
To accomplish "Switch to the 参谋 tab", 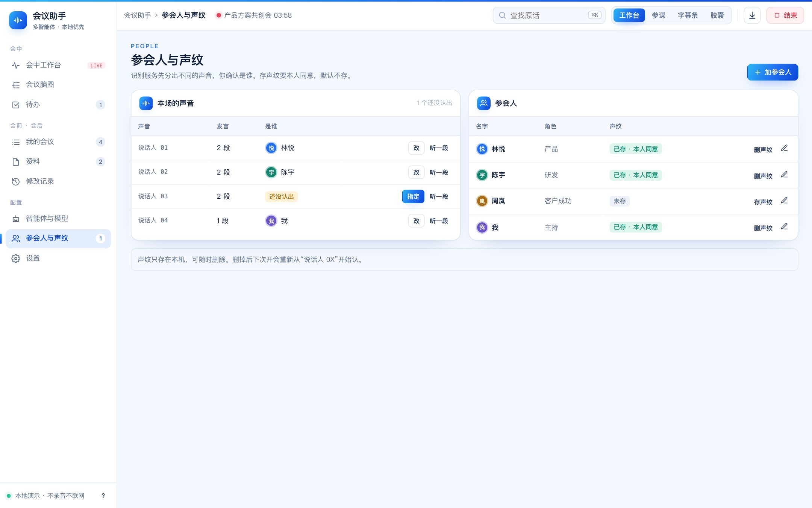I will pyautogui.click(x=659, y=15).
